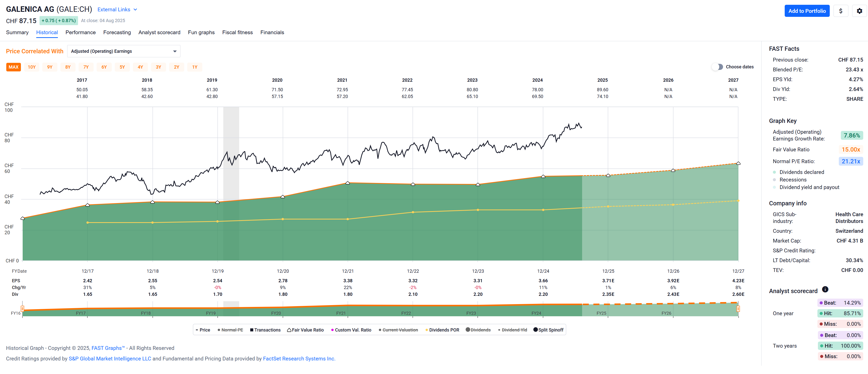
Task: Toggle Dividend yield and payout option
Action: tap(806, 187)
